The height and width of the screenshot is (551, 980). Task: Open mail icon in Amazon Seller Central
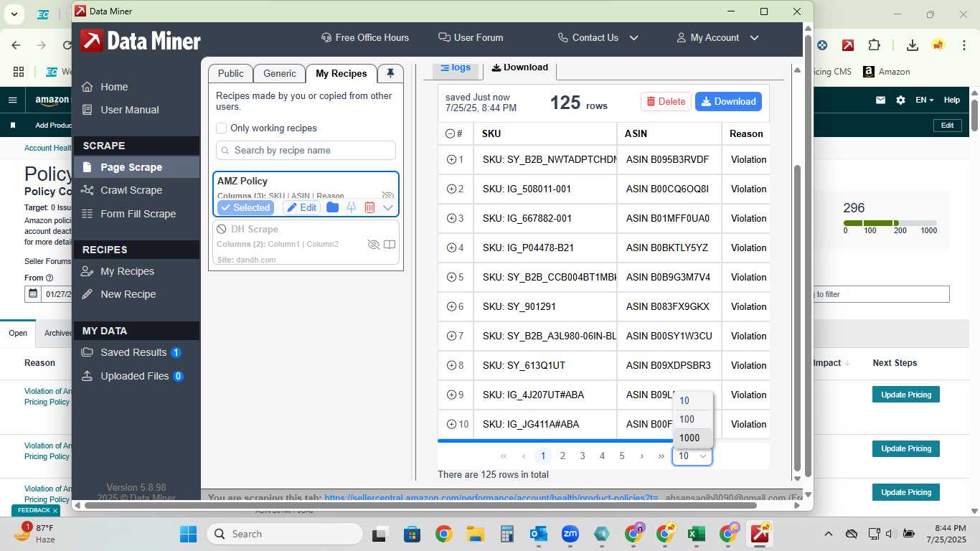click(880, 100)
